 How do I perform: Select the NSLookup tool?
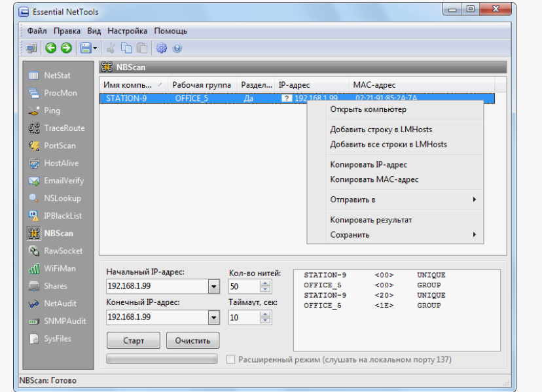pyautogui.click(x=54, y=198)
